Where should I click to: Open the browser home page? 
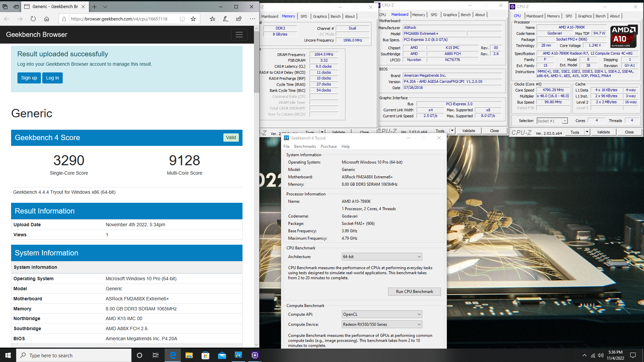tap(47, 19)
